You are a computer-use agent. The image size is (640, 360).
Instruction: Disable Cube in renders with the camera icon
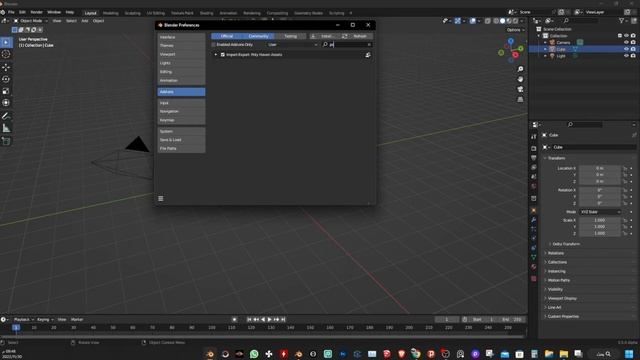[x=633, y=49]
